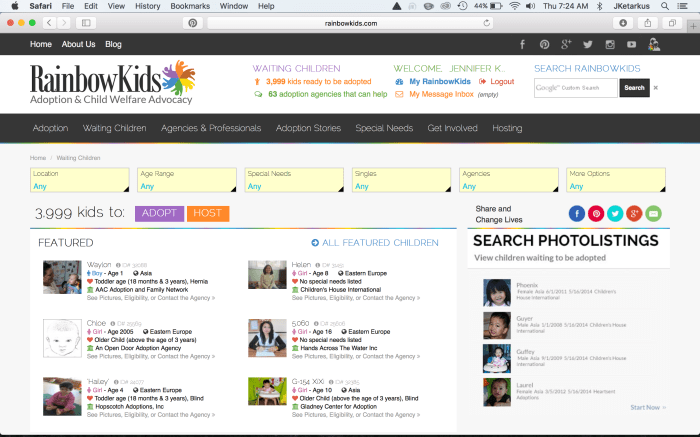700x437 pixels.
Task: Click the RainbowKids logo
Action: coord(112,83)
